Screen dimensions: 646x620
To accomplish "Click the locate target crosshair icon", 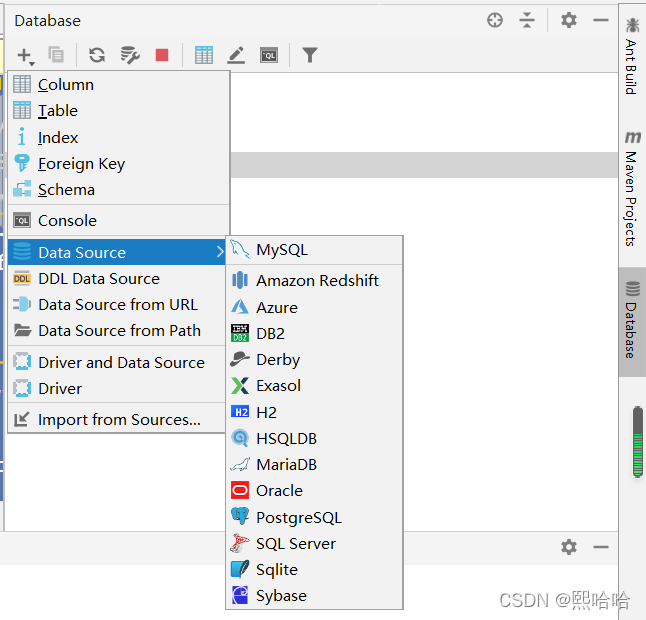I will [495, 20].
